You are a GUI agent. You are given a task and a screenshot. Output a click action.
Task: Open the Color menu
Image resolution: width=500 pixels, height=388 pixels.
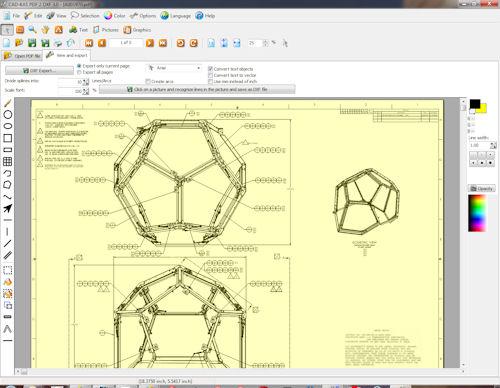tap(114, 16)
